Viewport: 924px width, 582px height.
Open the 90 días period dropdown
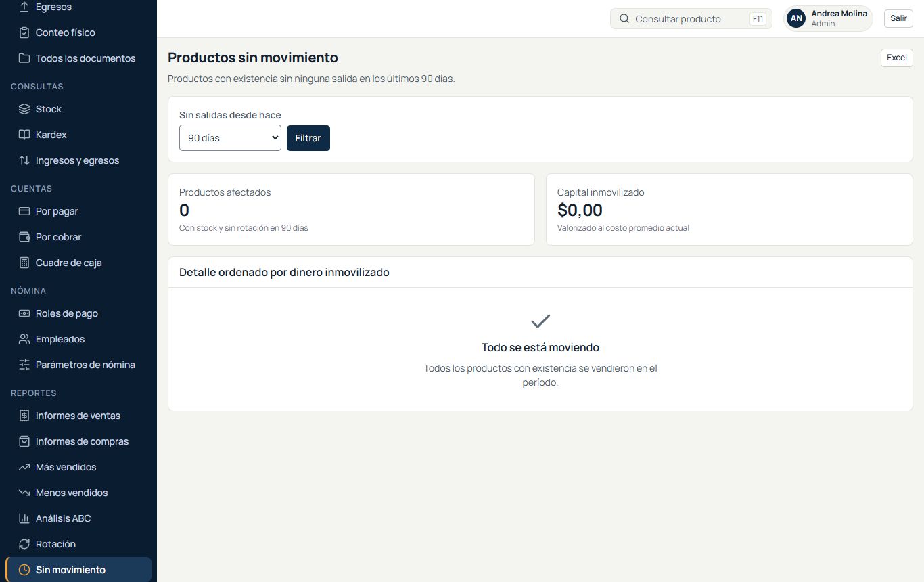click(230, 138)
